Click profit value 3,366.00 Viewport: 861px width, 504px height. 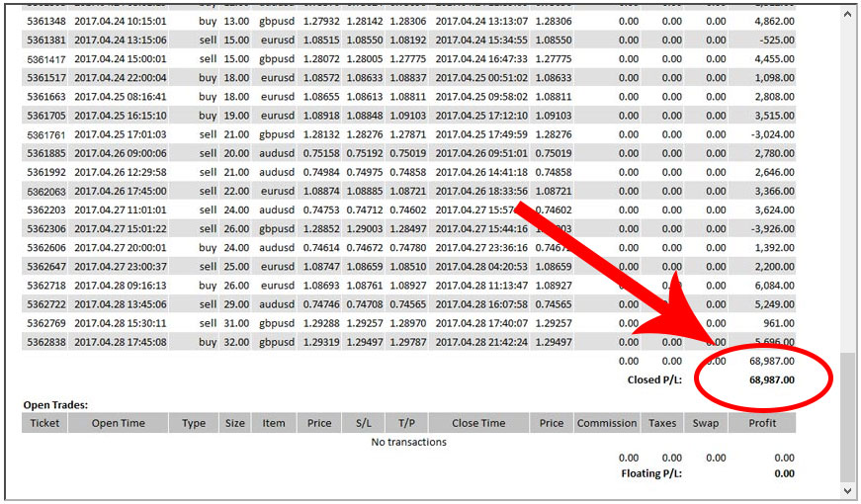click(x=774, y=191)
